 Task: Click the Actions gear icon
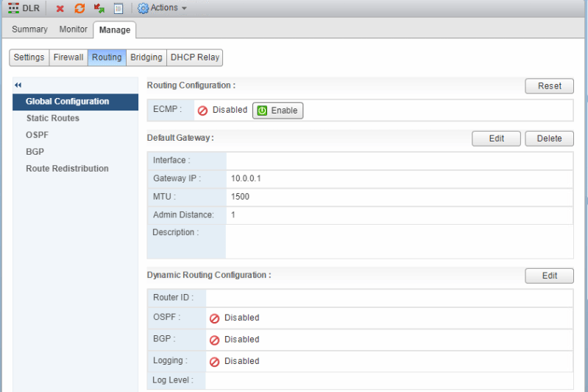click(x=143, y=8)
